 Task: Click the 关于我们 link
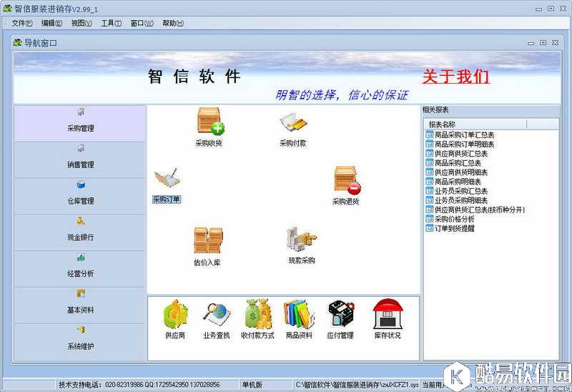pos(455,77)
